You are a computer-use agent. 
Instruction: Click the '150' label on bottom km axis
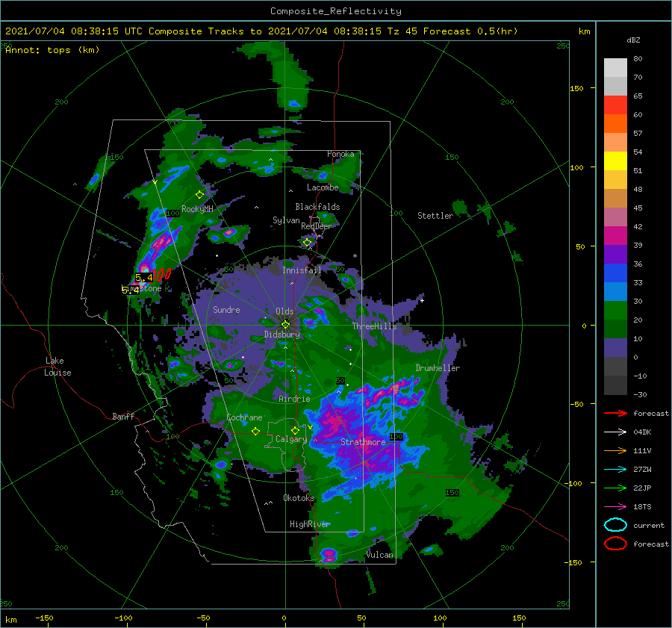519,618
